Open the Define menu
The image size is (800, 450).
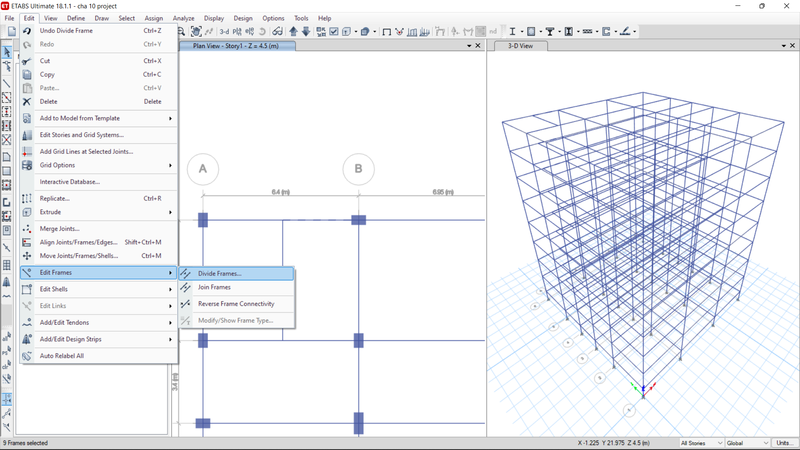tap(76, 18)
